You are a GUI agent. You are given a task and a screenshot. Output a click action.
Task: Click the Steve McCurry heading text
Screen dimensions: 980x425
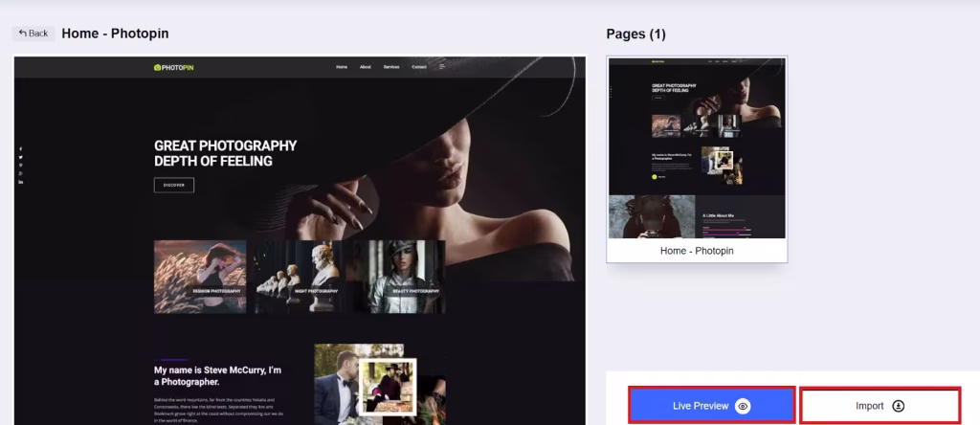pos(217,375)
